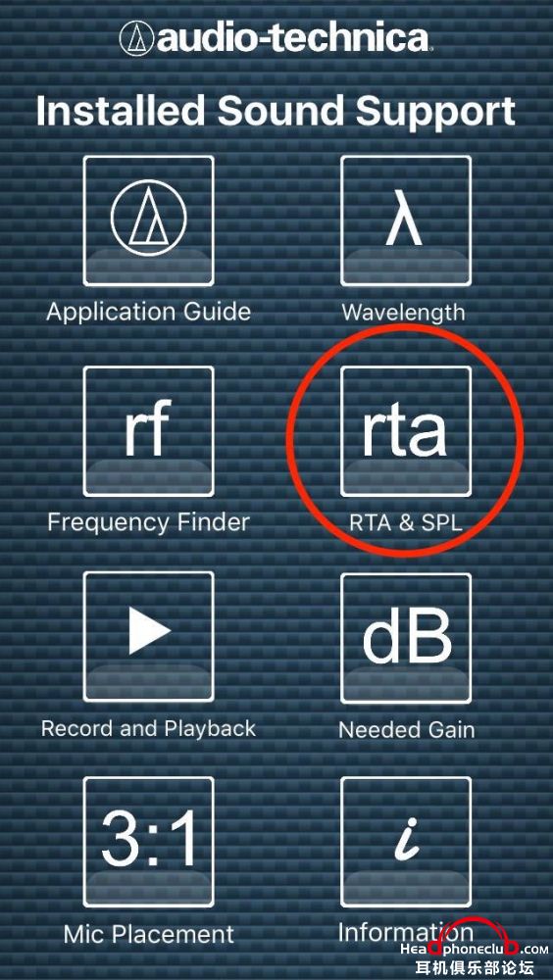Tap the Record and Playback label
The image size is (553, 980).
pyautogui.click(x=149, y=728)
